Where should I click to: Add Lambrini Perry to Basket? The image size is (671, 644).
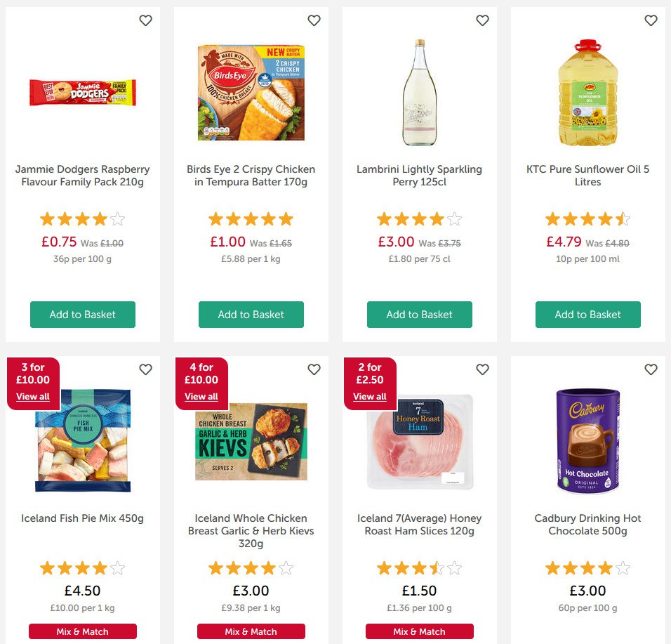click(x=419, y=315)
